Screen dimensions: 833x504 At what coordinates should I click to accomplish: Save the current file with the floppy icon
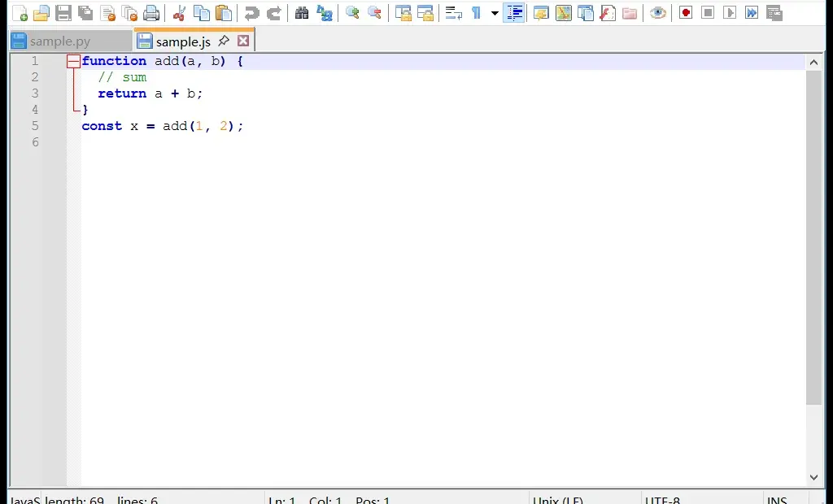pos(63,13)
